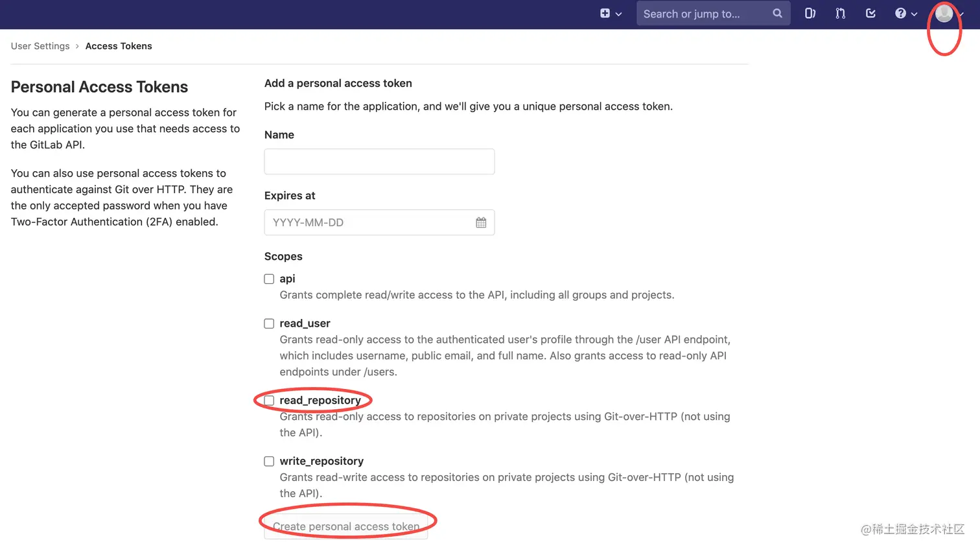This screenshot has height=551, width=980.
Task: Click the Expires at date field
Action: coord(379,222)
